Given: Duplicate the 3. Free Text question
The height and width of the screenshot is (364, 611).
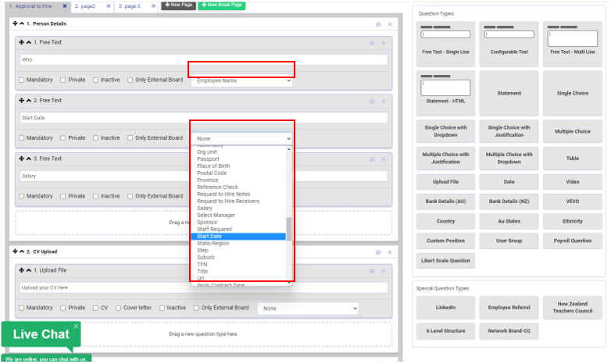Looking at the screenshot, I should point(372,159).
